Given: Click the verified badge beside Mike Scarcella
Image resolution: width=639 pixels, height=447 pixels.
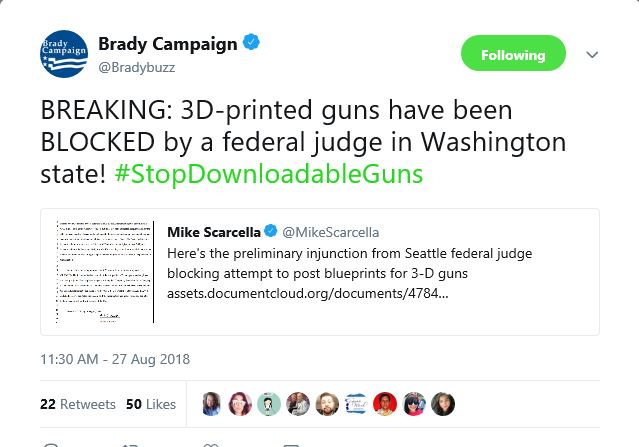Looking at the screenshot, I should click(x=271, y=231).
